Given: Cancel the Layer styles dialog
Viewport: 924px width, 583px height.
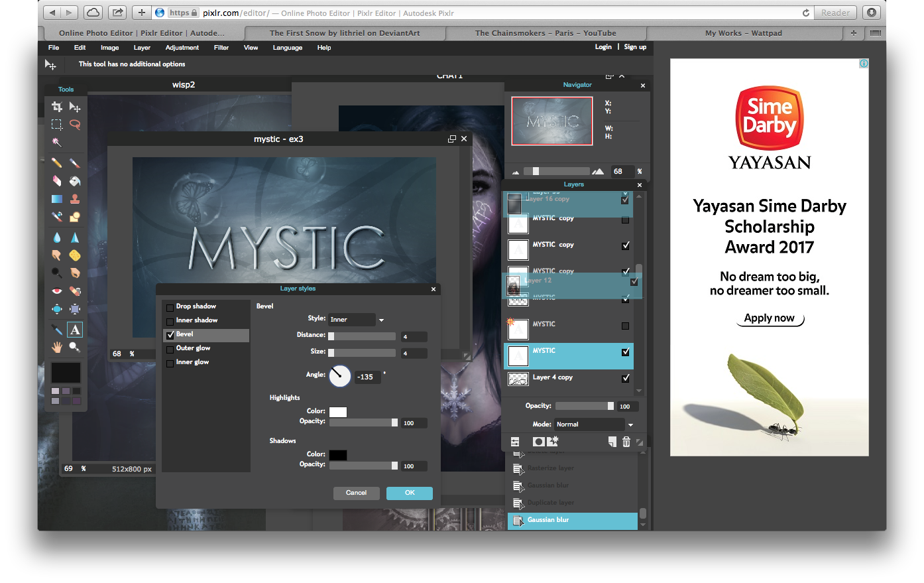Looking at the screenshot, I should pyautogui.click(x=356, y=493).
